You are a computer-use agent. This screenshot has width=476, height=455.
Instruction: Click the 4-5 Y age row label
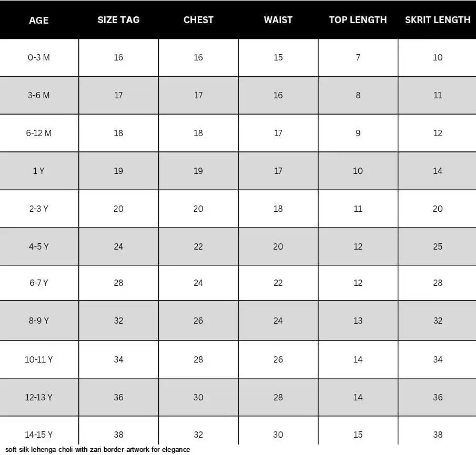(x=39, y=246)
